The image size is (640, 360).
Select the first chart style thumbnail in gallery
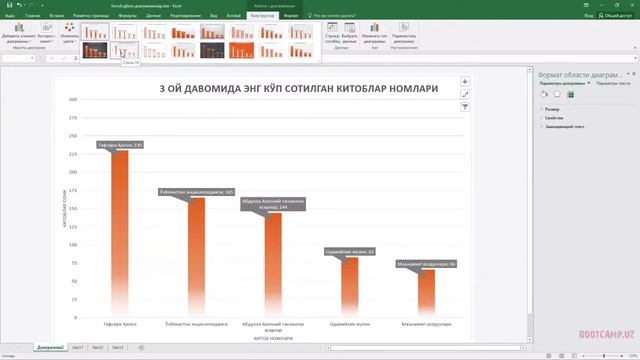95,32
